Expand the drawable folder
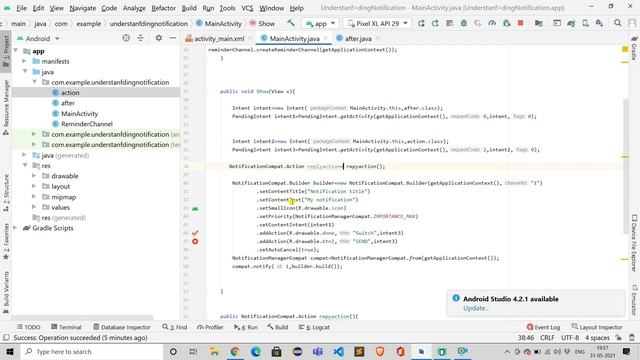 (34, 176)
